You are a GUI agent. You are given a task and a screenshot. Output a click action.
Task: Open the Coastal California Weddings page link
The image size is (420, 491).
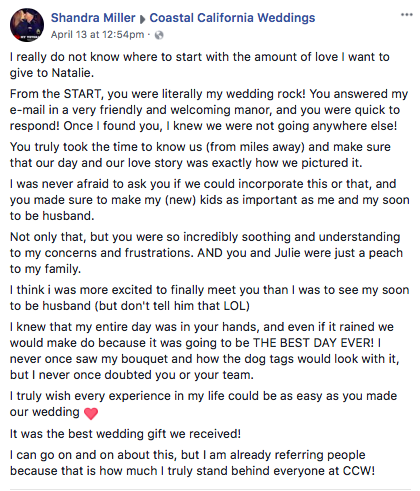(x=232, y=18)
